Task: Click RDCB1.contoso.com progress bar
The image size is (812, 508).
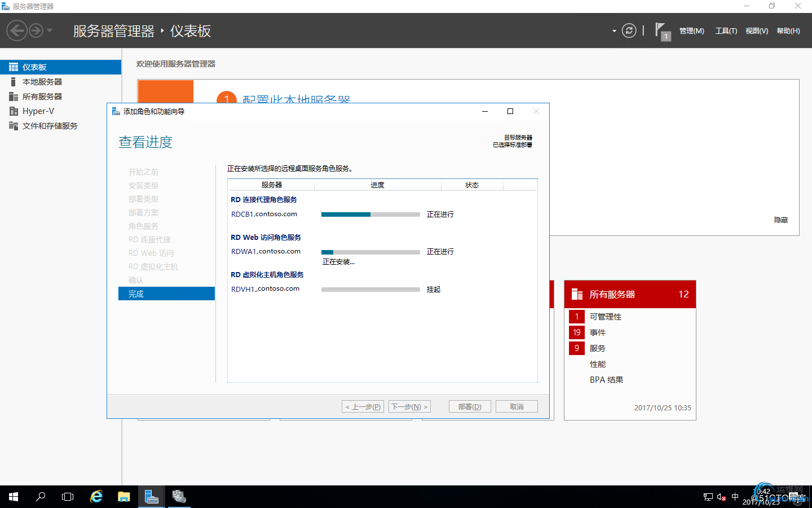Action: point(370,214)
